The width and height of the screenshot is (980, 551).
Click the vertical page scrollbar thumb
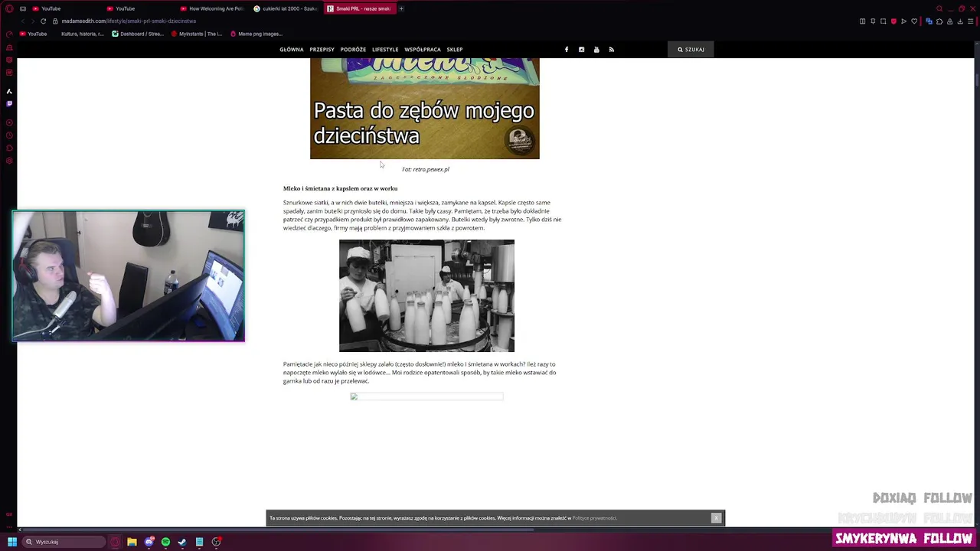click(x=977, y=79)
